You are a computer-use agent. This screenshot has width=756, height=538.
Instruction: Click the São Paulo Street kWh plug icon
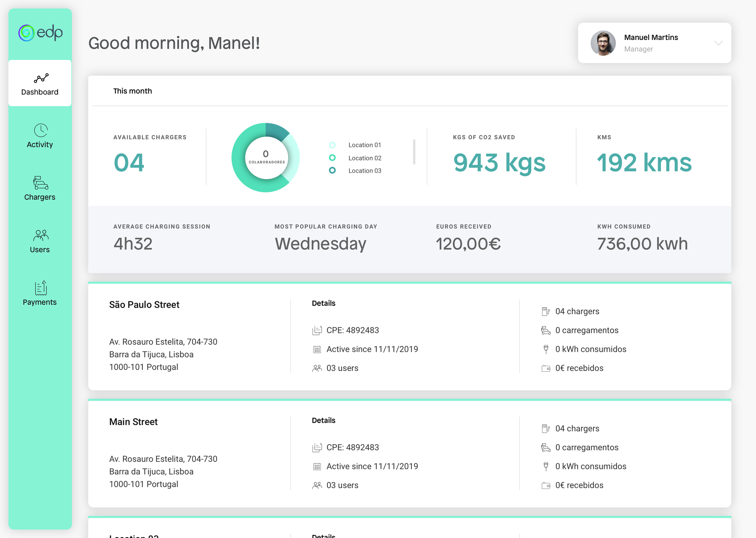point(546,349)
